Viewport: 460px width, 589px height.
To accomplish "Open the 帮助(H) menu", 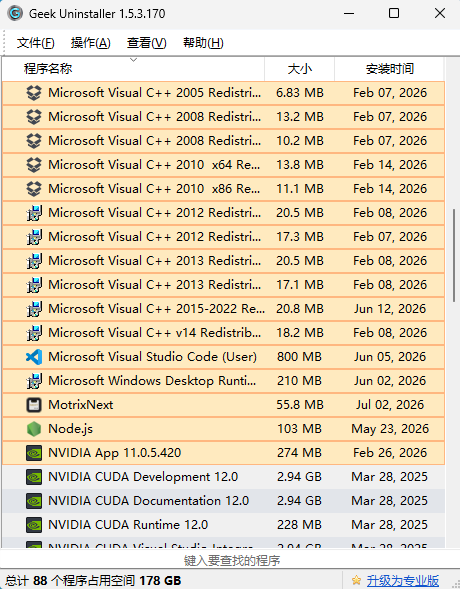I will (x=203, y=43).
